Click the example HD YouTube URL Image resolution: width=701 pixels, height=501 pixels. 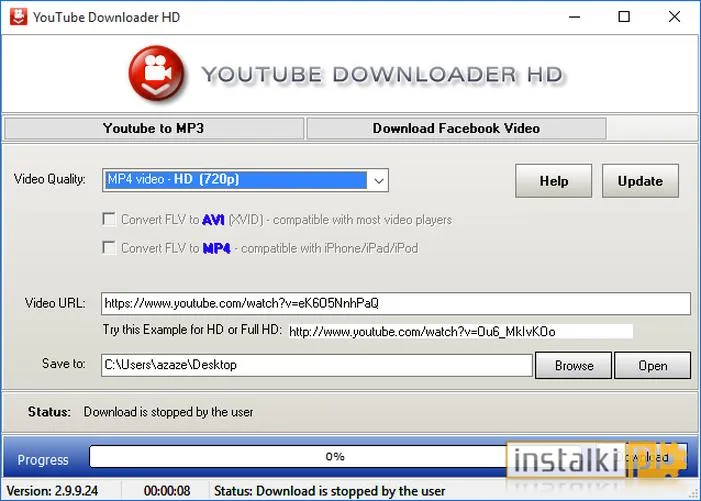tap(460, 332)
